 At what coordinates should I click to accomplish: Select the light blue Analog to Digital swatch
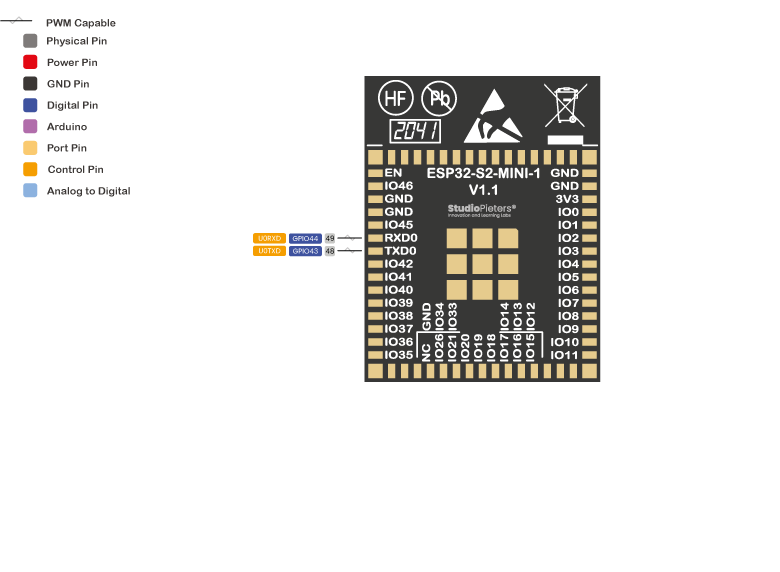pyautogui.click(x=30, y=191)
